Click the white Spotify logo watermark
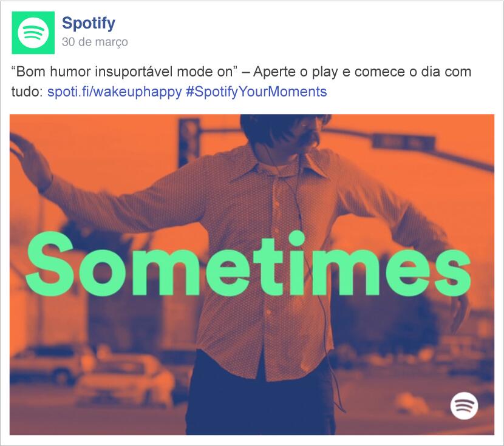Image resolution: width=504 pixels, height=446 pixels. tap(464, 405)
